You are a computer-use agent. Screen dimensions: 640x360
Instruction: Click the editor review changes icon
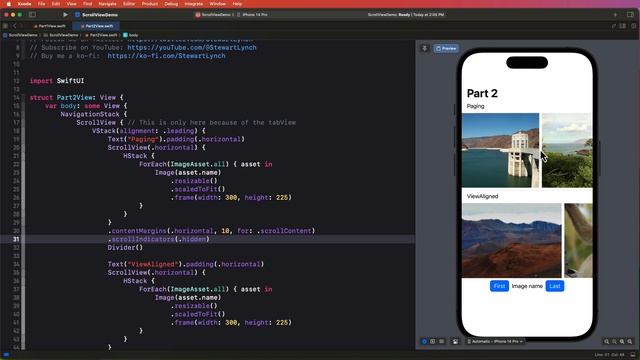[613, 26]
